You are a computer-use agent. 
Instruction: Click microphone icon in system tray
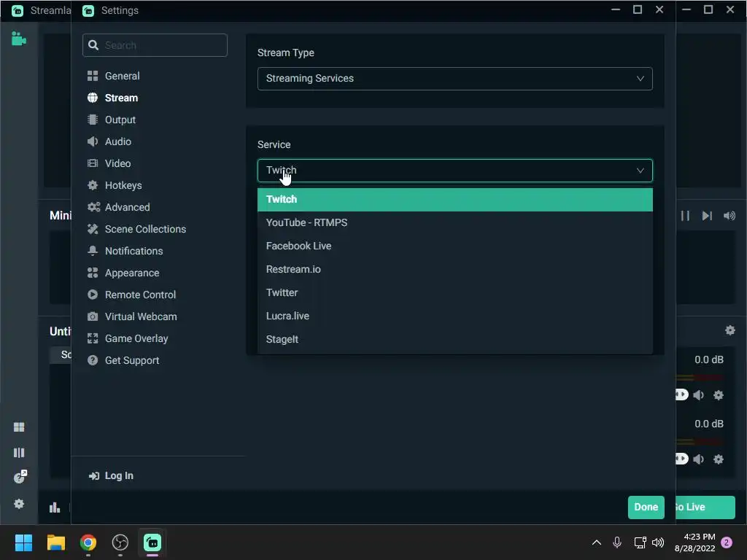[617, 542]
